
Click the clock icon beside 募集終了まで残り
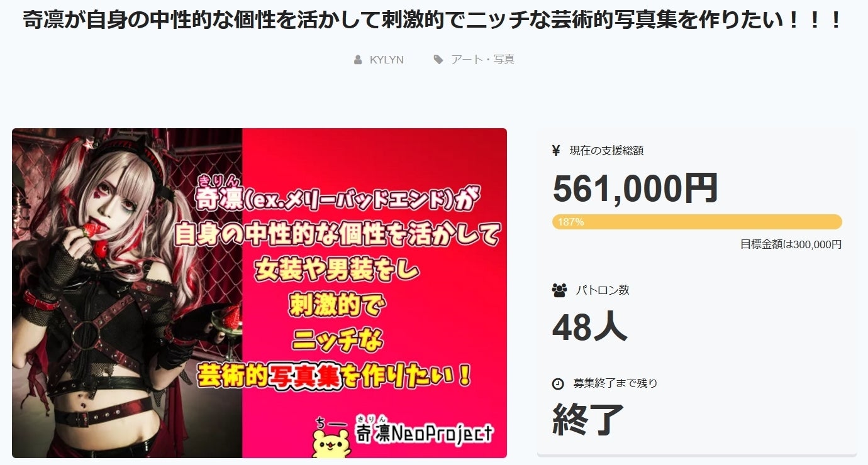pyautogui.click(x=558, y=384)
